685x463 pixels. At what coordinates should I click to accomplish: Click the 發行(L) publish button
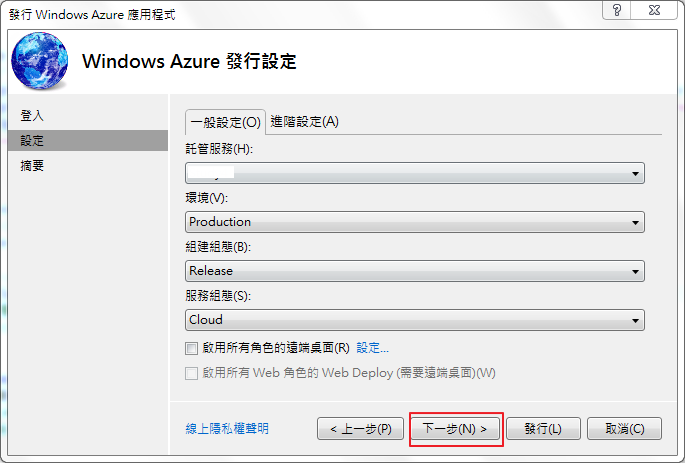click(543, 428)
